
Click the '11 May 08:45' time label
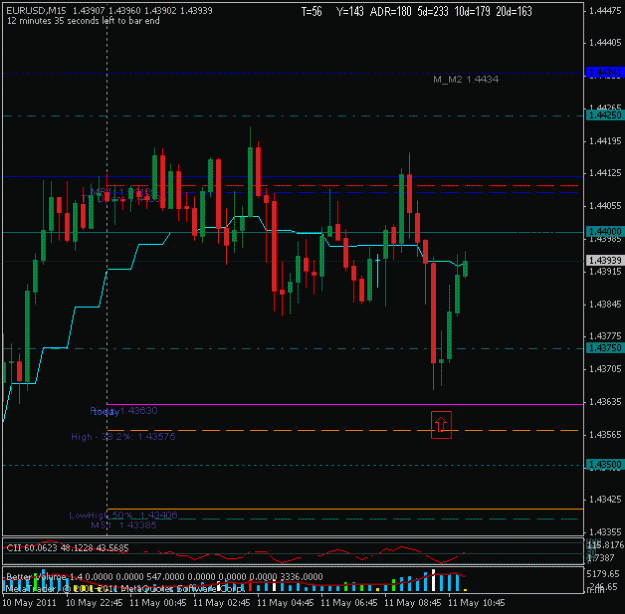point(413,602)
